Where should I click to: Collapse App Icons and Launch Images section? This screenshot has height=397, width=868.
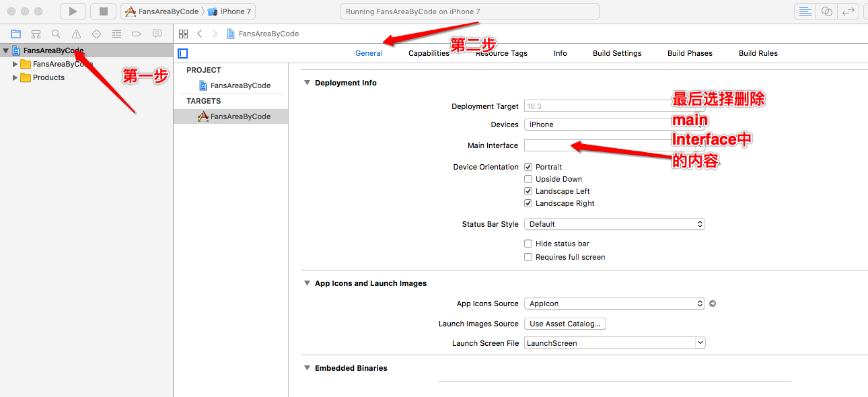[x=308, y=283]
